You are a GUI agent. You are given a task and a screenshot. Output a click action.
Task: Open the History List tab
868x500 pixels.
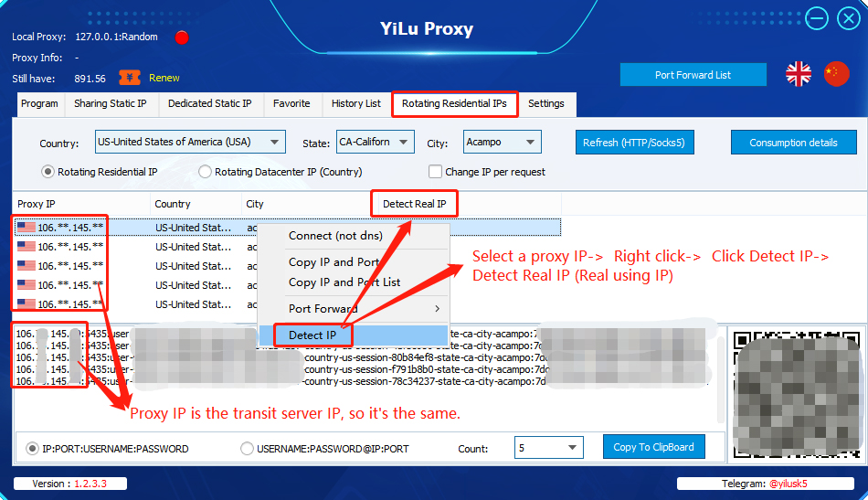356,103
